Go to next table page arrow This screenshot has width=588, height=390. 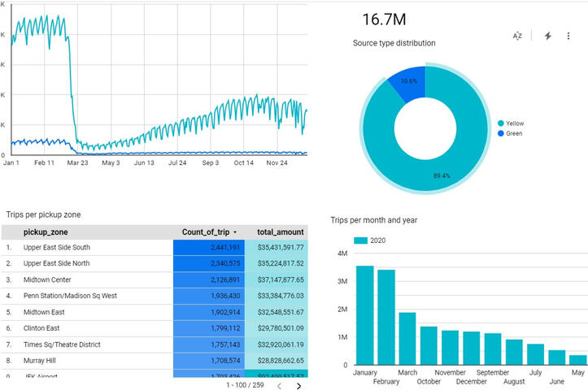click(x=298, y=386)
